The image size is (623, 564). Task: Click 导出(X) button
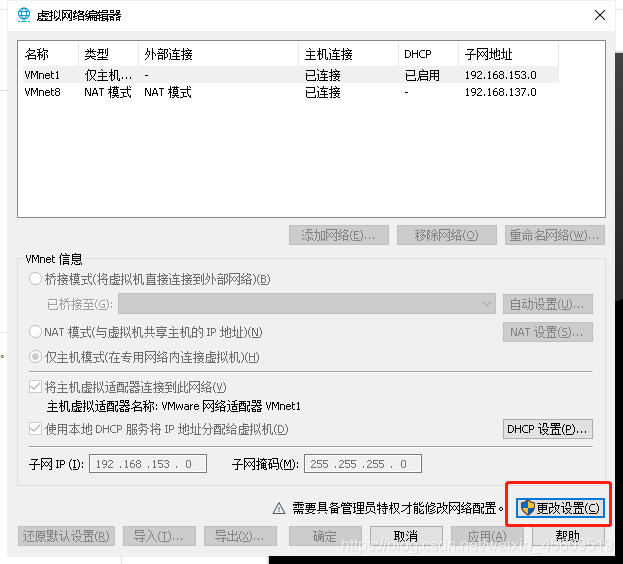pyautogui.click(x=240, y=536)
